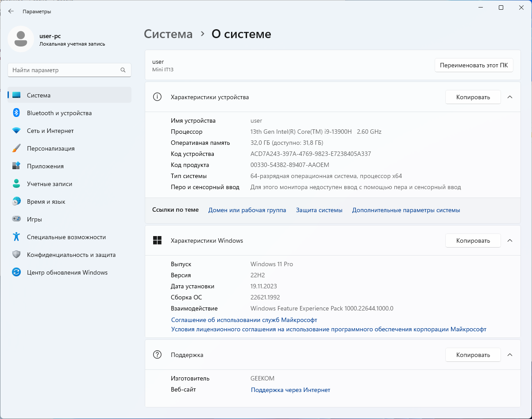The image size is (532, 419).
Task: Click the OS build 22621.1992 value
Action: [265, 297]
